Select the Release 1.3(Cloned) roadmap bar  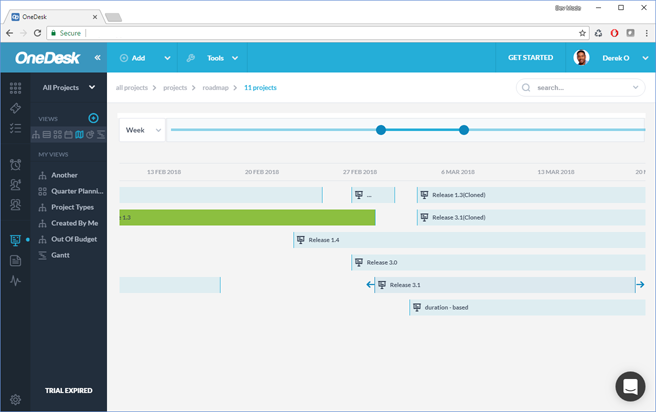[531, 195]
